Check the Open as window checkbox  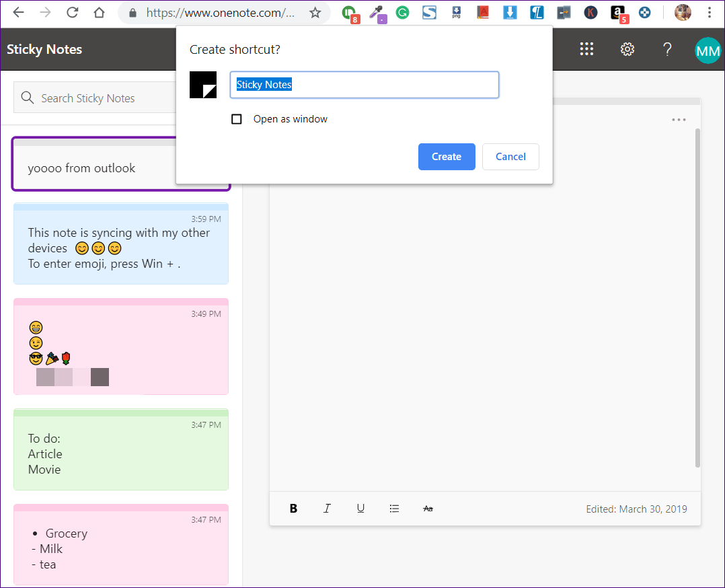coord(236,119)
